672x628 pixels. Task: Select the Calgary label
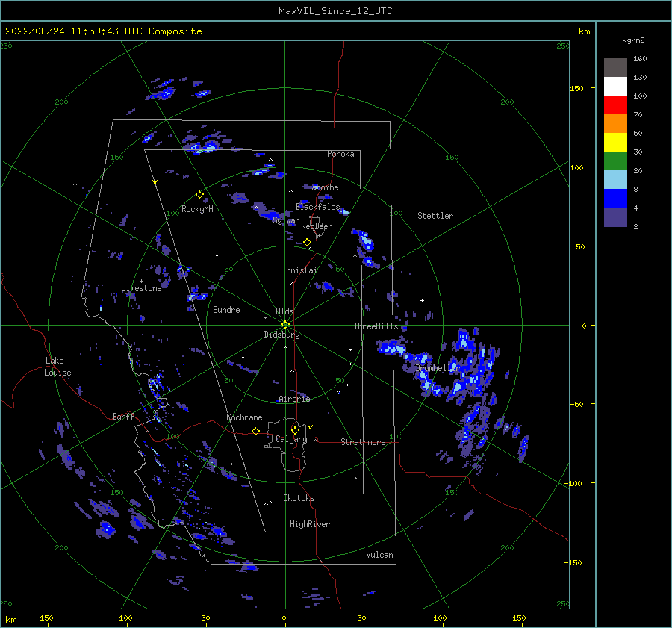(x=291, y=439)
